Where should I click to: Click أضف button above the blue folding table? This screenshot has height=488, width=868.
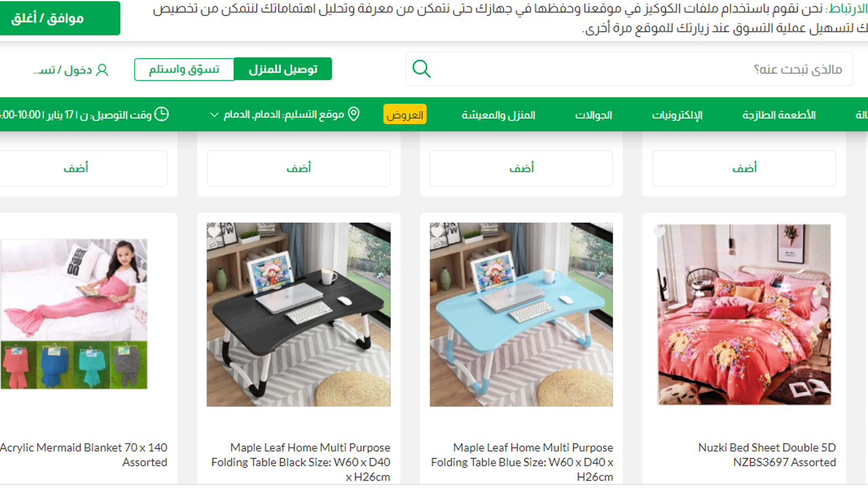pyautogui.click(x=521, y=168)
